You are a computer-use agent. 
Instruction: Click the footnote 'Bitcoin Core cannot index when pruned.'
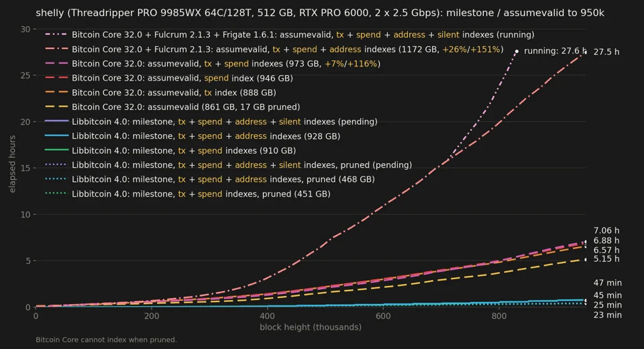[106, 340]
